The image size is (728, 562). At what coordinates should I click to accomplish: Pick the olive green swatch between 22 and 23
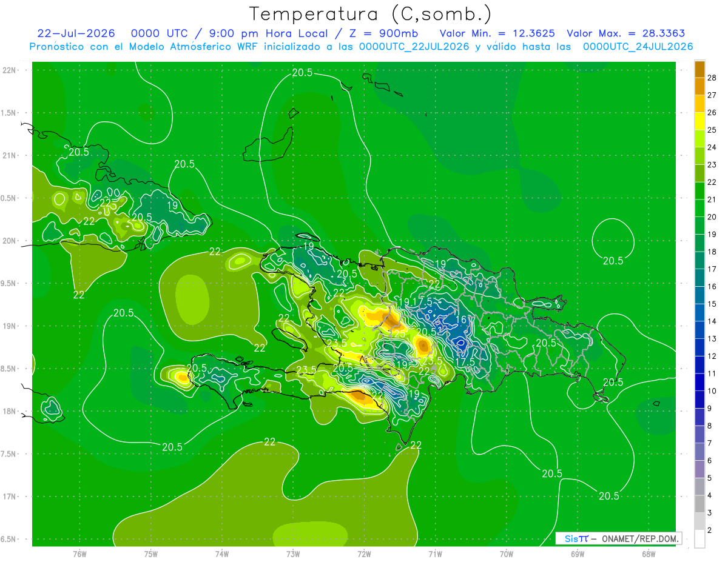coord(699,173)
